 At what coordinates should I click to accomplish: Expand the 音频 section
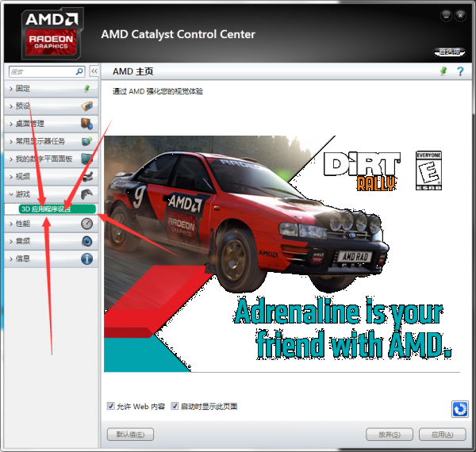51,241
